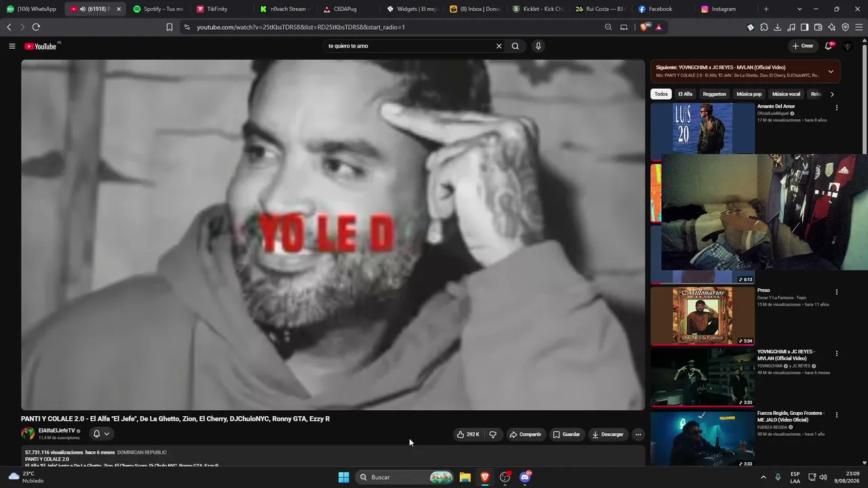
Task: Select the Música vocal filter chip
Action: coord(786,94)
